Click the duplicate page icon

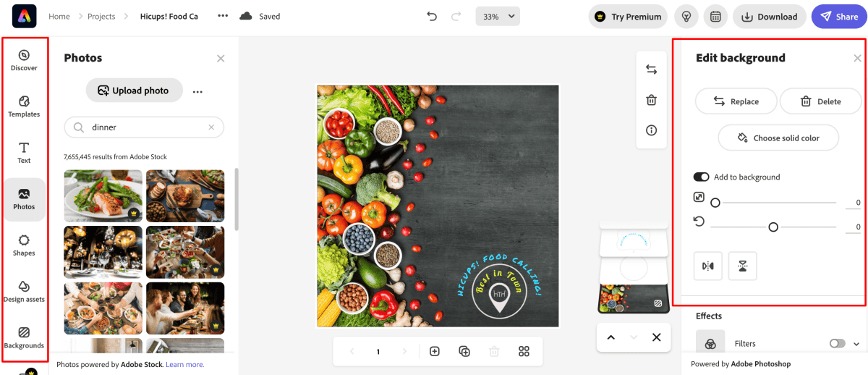click(x=464, y=351)
